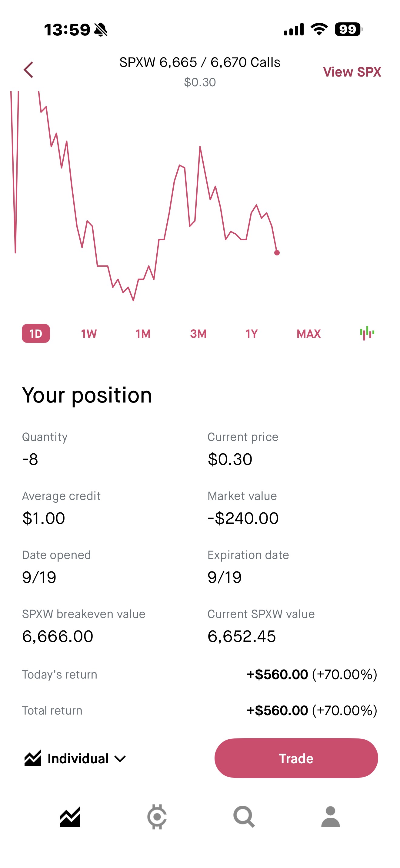This screenshot has height=868, width=400.
Task: Switch chart range to 1M
Action: tap(143, 334)
